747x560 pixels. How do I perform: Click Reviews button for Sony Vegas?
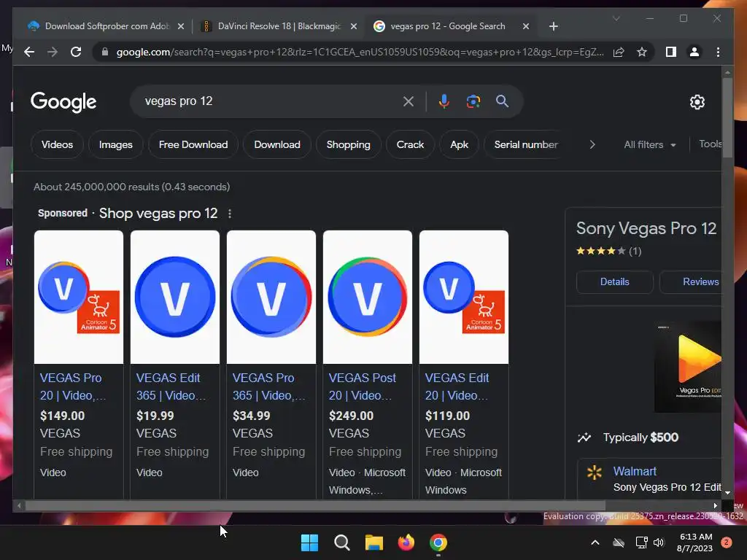[x=691, y=282]
